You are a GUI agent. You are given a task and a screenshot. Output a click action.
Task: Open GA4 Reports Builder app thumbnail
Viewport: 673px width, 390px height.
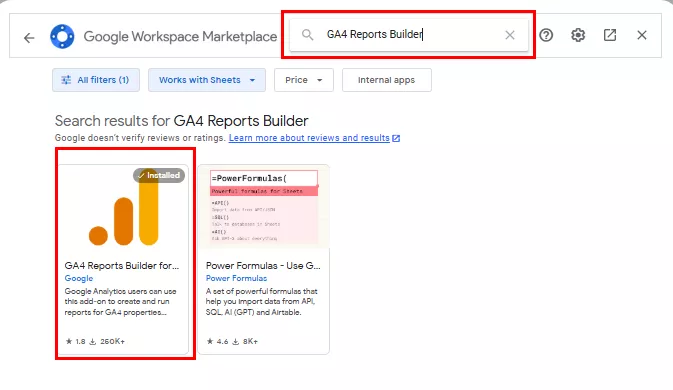124,206
